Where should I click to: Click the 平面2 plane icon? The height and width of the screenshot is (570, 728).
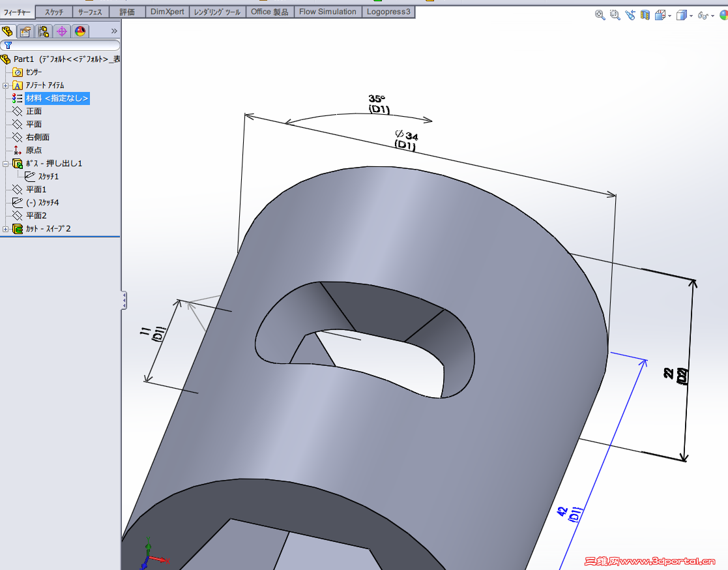(17, 216)
